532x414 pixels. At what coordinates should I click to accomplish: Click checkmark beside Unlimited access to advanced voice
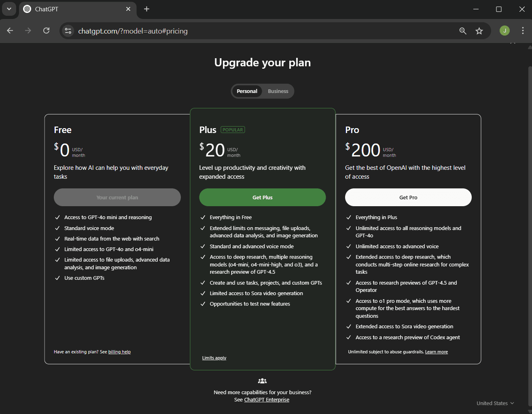(x=348, y=246)
